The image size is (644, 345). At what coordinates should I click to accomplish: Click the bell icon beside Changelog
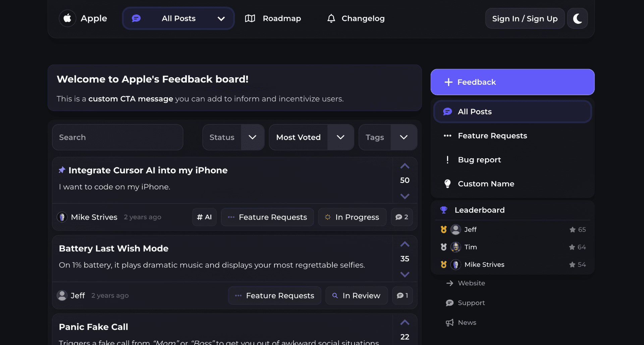click(x=331, y=18)
